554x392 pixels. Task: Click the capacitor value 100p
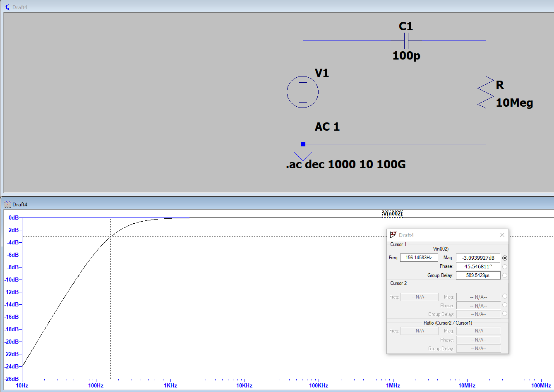(406, 55)
